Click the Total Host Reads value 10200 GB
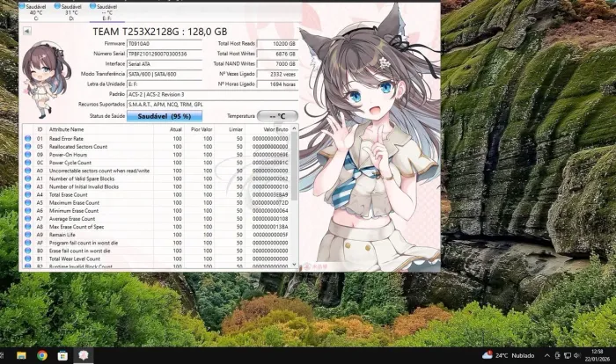 click(277, 44)
